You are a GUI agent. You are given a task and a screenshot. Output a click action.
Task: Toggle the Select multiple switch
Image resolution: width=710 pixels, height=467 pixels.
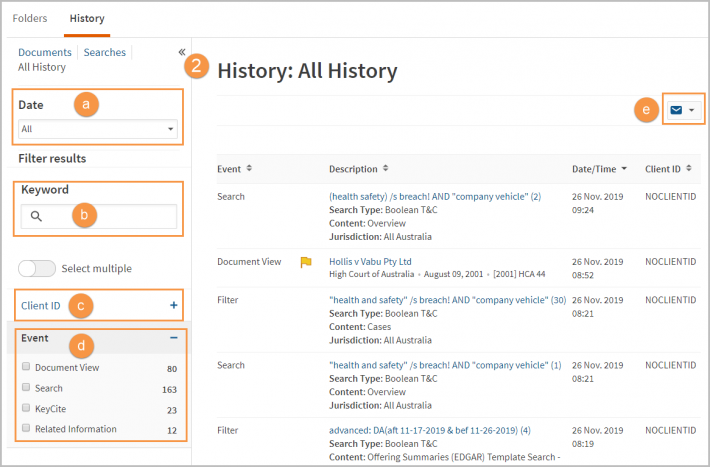[x=37, y=269]
